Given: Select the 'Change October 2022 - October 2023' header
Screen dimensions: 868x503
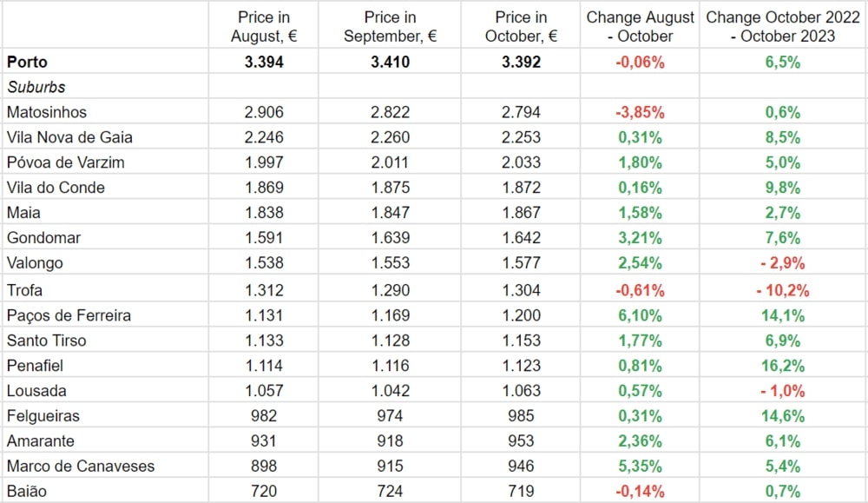Looking at the screenshot, I should tap(783, 26).
